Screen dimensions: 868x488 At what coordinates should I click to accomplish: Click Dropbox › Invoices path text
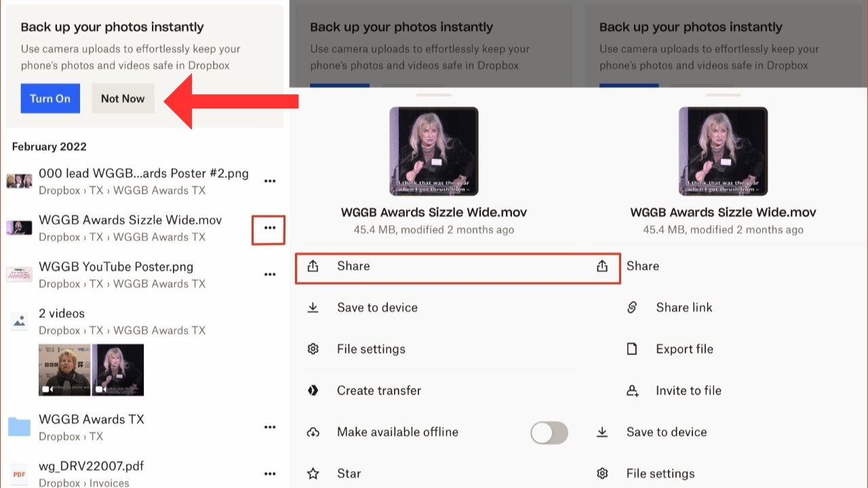tap(84, 483)
